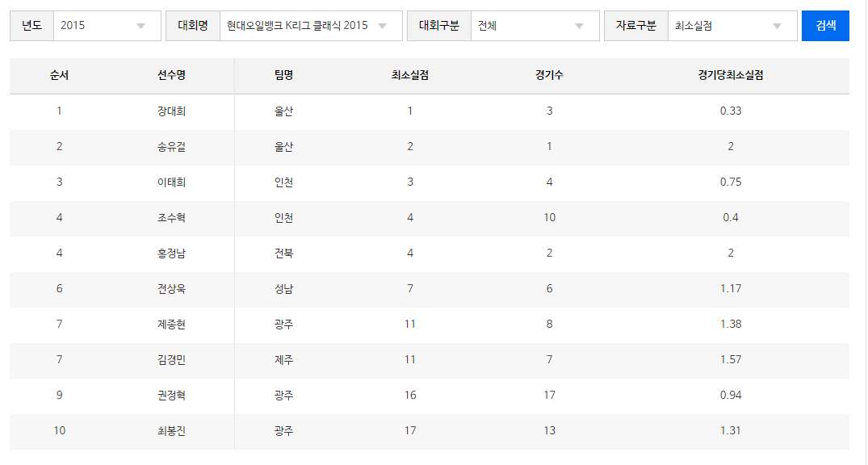Select player 홍정남 in the table
This screenshot has height=465, width=868.
(x=171, y=253)
